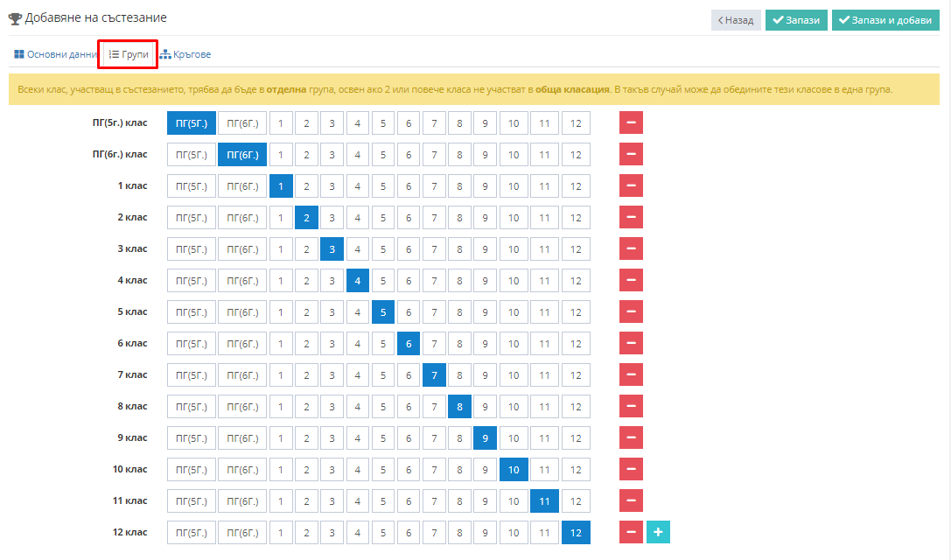
Task: Remove the ПГ(5г.) клас group row
Action: pyautogui.click(x=630, y=122)
